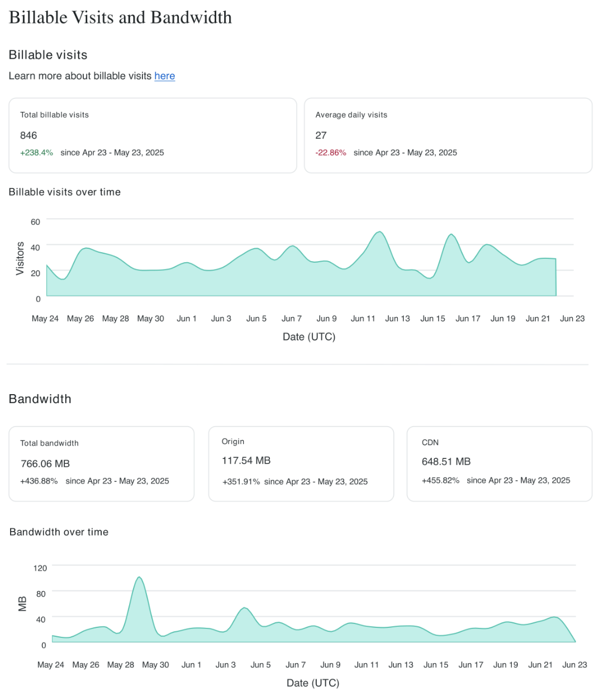Click the +455.82% CDN change figure
This screenshot has height=700, width=599.
440,480
